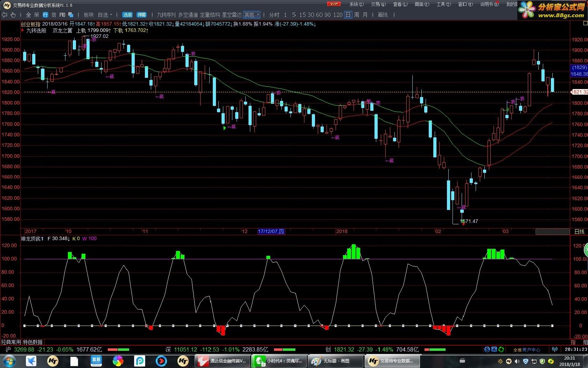Switch to 特色数据 tab
Viewport: 588px width, 368px height.
coord(33,342)
